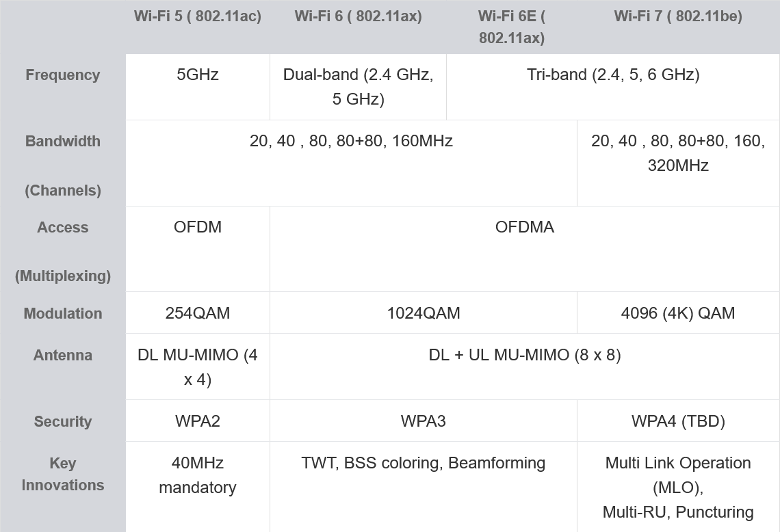Click the Wi-Fi 6E (802.11ax) header cell
780x532 pixels.
511,27
